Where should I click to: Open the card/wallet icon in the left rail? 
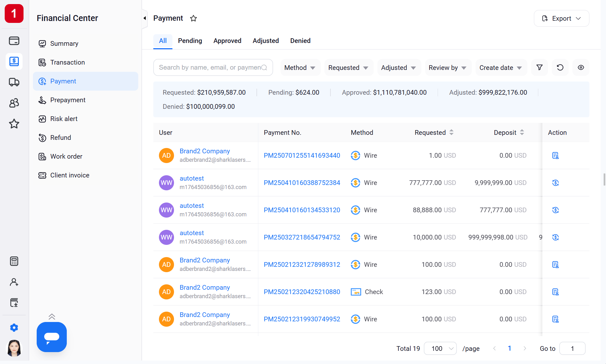click(x=14, y=41)
